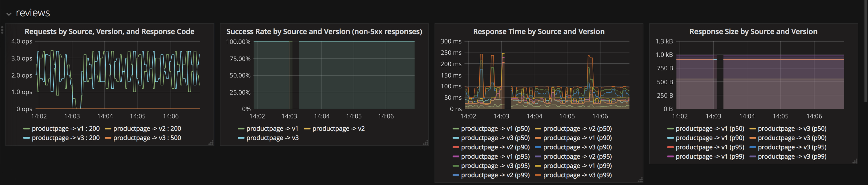Open Requests by Source panel title menu
This screenshot has height=185, width=868.
coord(110,31)
